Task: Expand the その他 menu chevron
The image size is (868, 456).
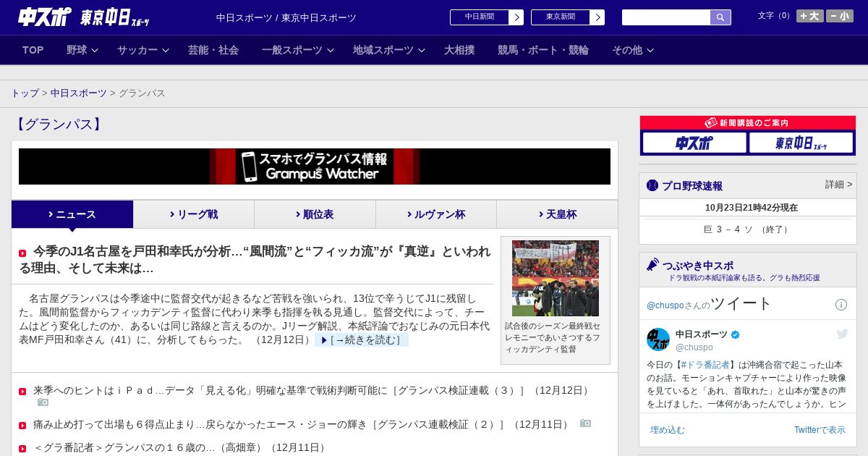Action: click(650, 51)
